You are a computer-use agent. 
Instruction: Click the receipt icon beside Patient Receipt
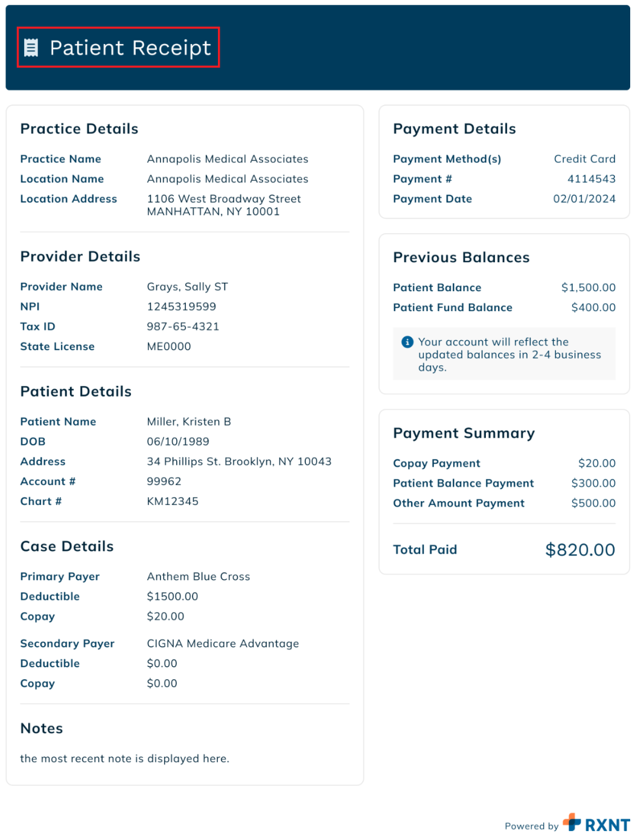tap(31, 48)
